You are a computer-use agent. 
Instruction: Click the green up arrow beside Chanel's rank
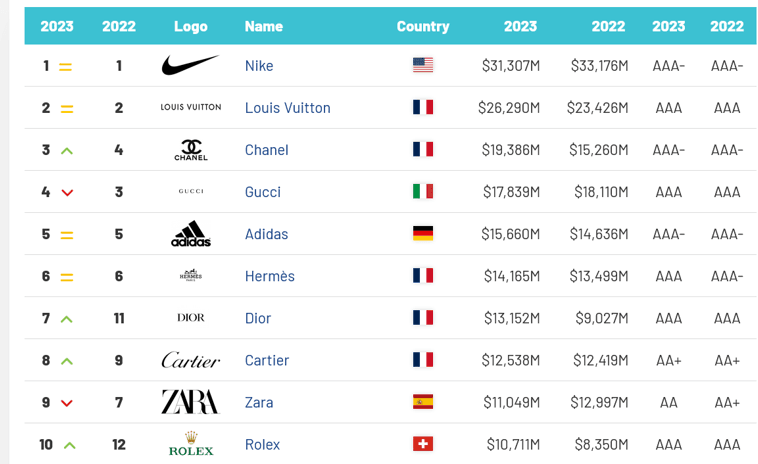(67, 150)
